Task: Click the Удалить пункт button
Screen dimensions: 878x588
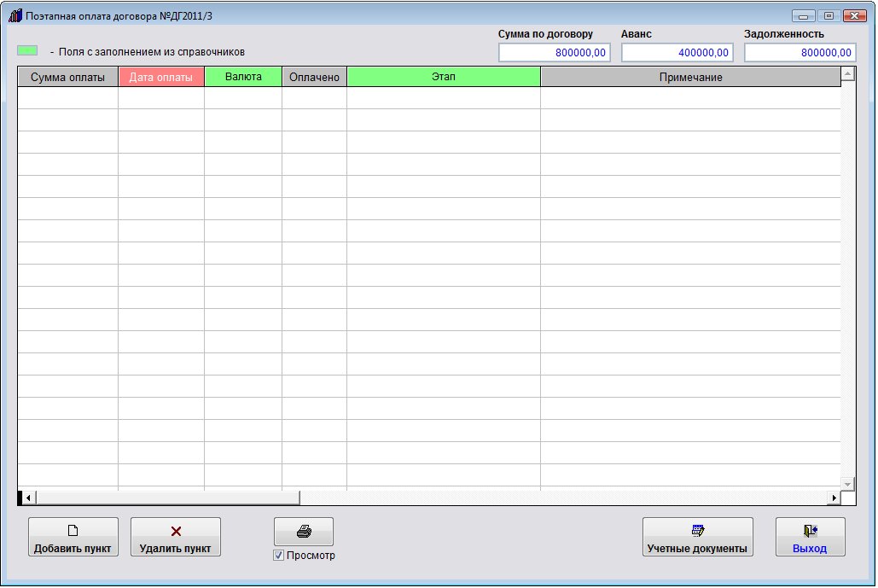Action: (x=176, y=537)
